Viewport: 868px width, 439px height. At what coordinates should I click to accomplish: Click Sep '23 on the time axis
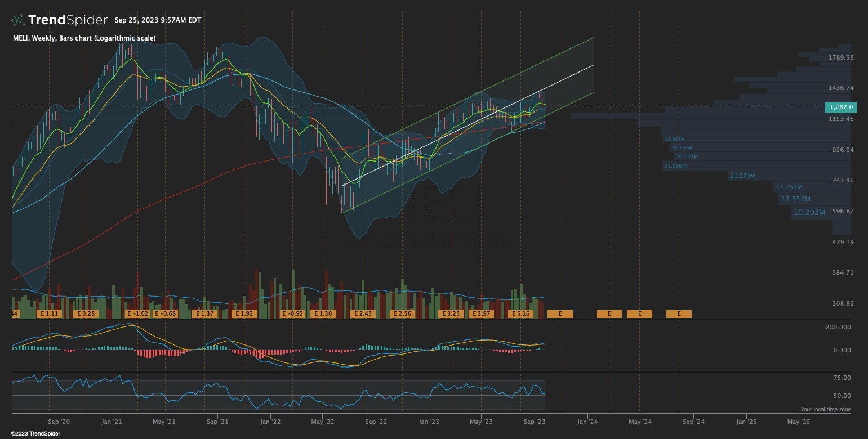(535, 421)
